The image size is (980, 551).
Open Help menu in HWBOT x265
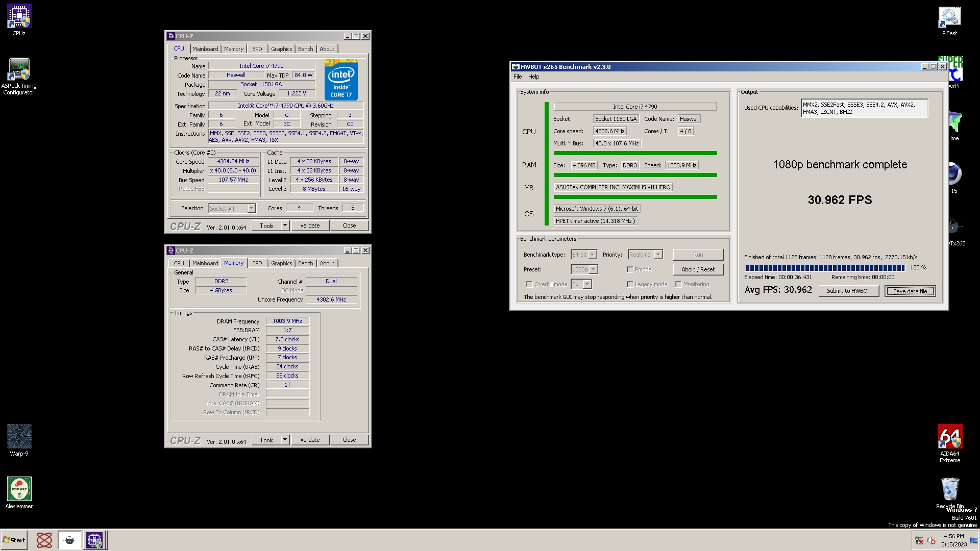[533, 77]
